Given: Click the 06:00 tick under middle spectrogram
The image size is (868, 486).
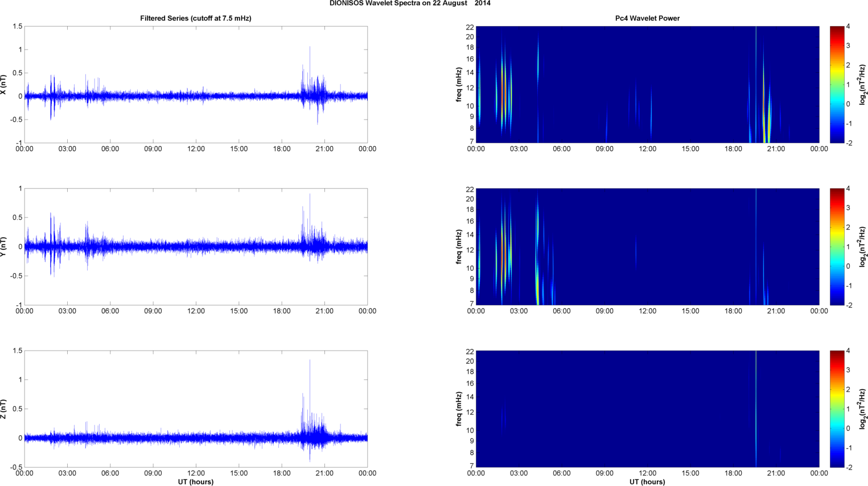Looking at the screenshot, I should (561, 311).
